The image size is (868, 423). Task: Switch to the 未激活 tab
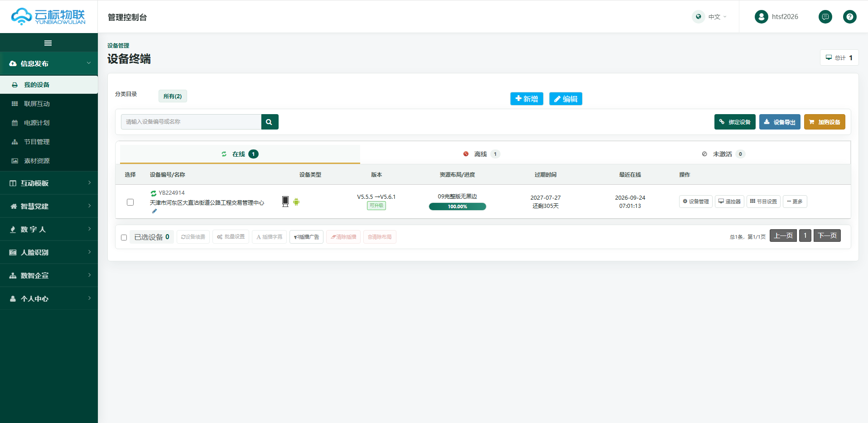(723, 154)
